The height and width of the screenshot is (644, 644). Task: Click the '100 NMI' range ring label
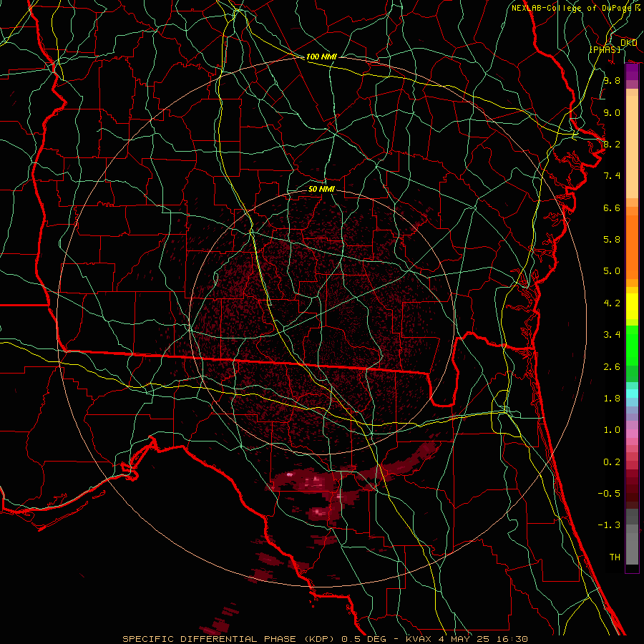coord(321,57)
